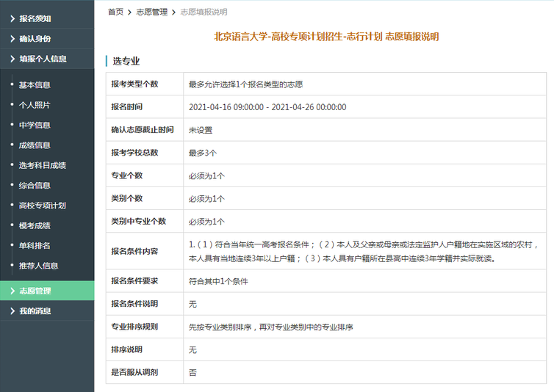Open 模考成绩 in the sidebar

(x=35, y=226)
